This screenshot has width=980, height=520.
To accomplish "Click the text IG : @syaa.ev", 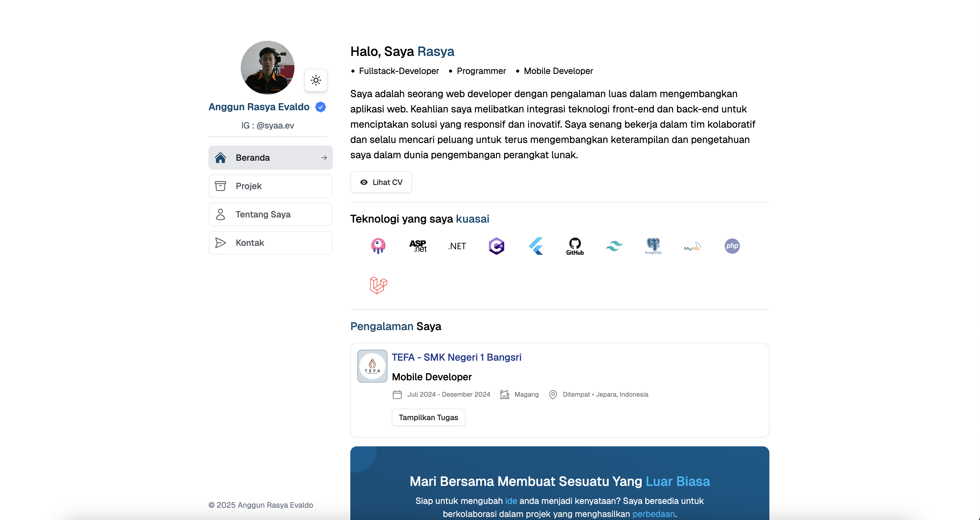I will [x=267, y=125].
